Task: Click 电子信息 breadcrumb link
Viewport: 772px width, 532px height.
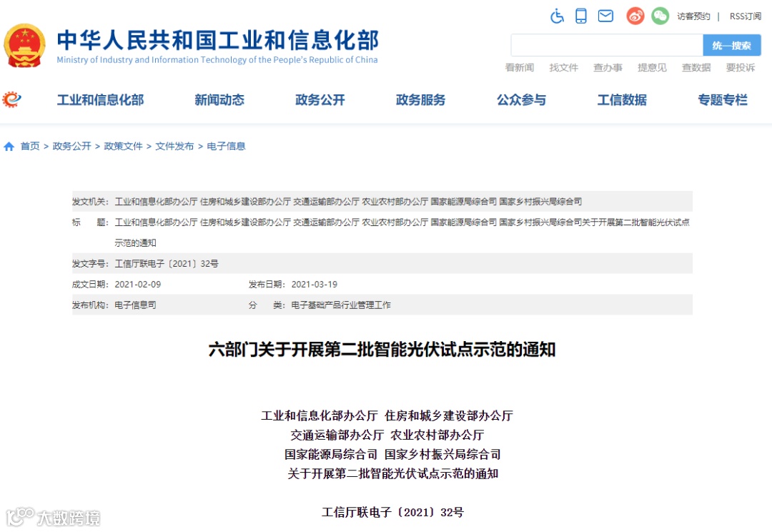Action: [226, 147]
